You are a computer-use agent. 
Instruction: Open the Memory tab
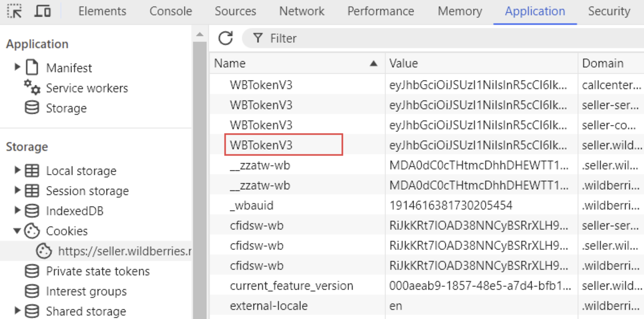click(x=460, y=11)
